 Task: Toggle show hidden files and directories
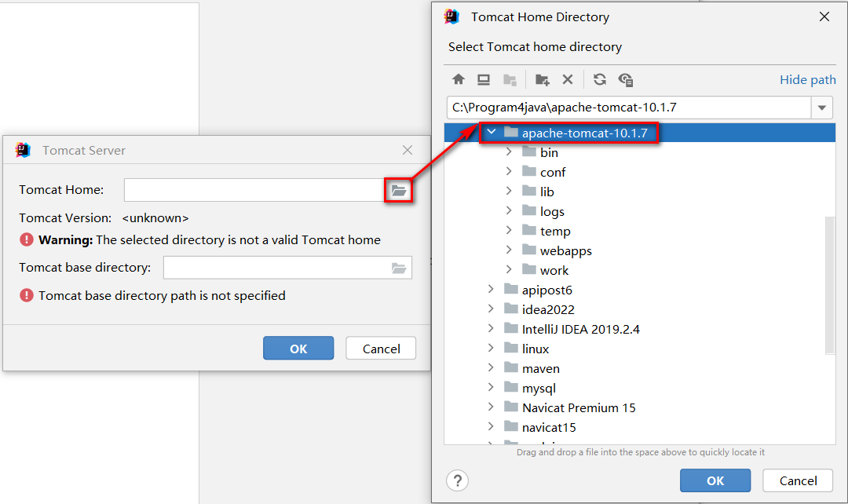626,79
